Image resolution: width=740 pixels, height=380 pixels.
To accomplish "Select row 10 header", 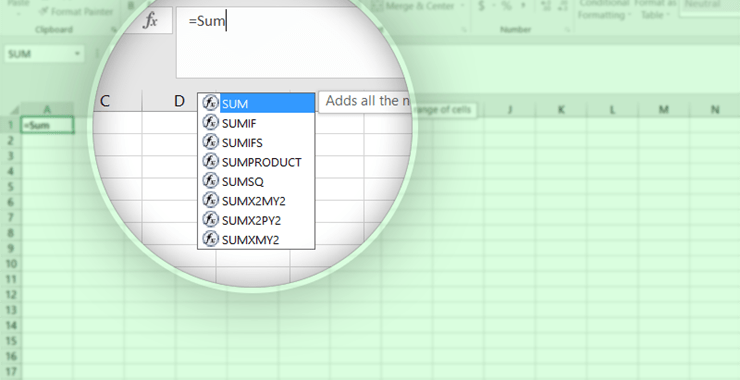I will [10, 263].
